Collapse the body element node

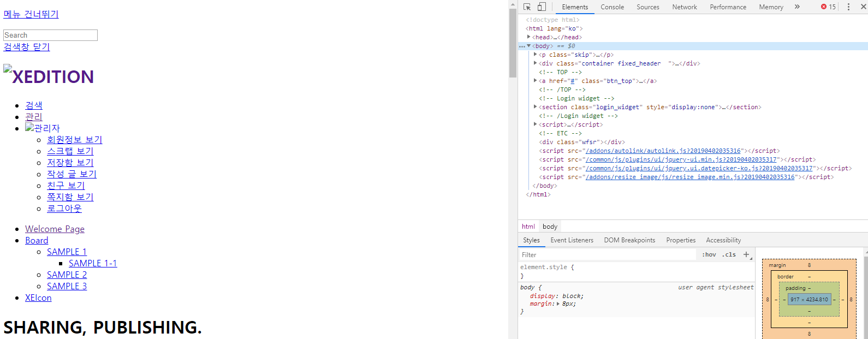(x=528, y=46)
